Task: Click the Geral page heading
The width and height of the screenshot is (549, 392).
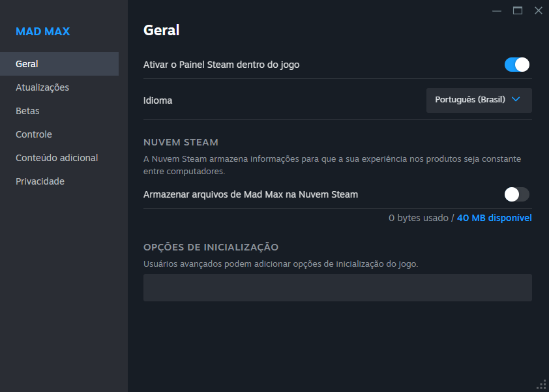Action: pos(162,31)
